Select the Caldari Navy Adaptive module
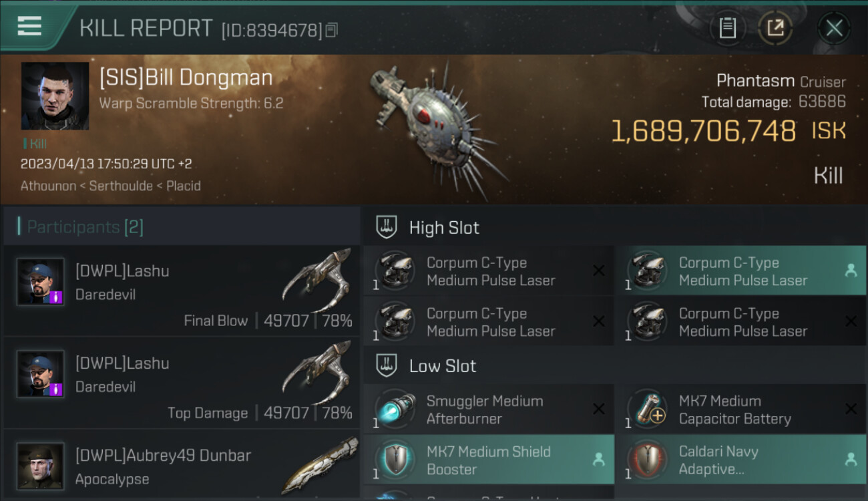The width and height of the screenshot is (868, 501). pos(741,460)
